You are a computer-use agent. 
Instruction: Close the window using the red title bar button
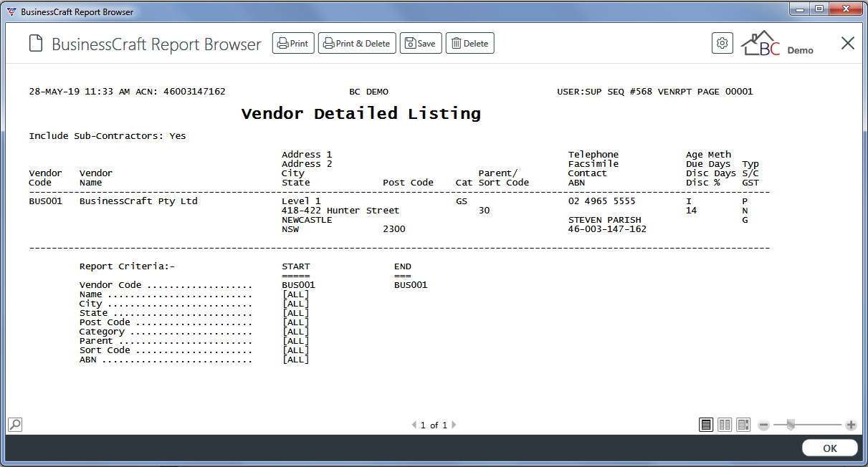pos(845,9)
